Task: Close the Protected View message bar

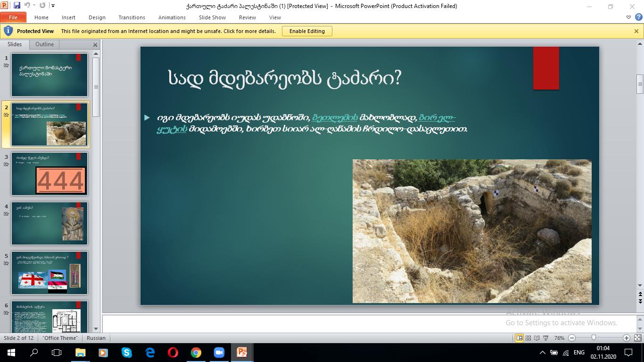Action: coord(636,31)
